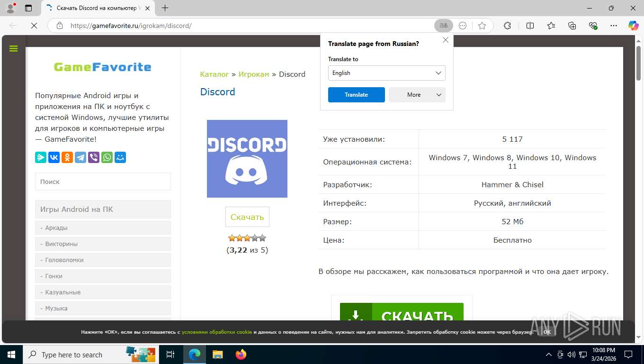Open the Copilot sidebar icon
This screenshot has height=364, width=644.
click(634, 26)
